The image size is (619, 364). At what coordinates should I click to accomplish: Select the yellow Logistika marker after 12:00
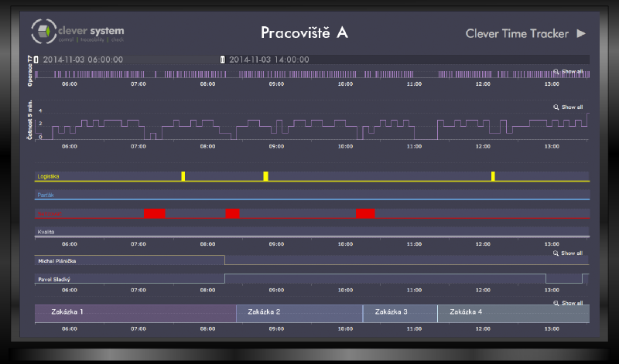tap(493, 176)
